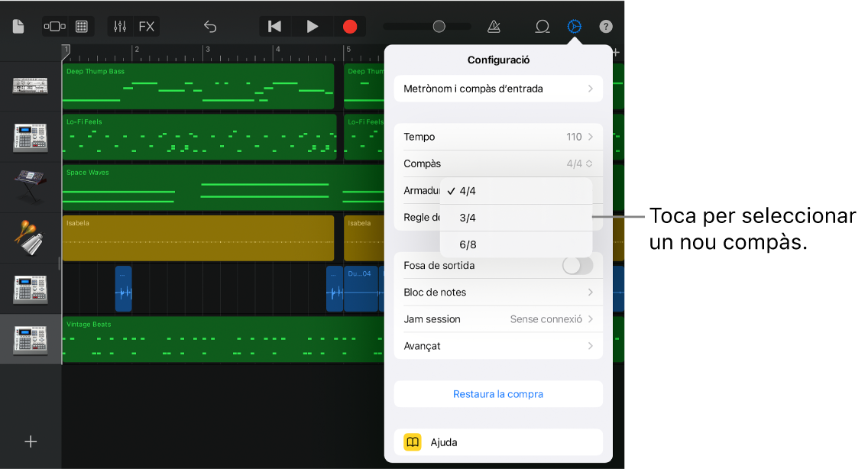The width and height of the screenshot is (868, 469).
Task: Click the master volume slider
Action: pos(438,26)
